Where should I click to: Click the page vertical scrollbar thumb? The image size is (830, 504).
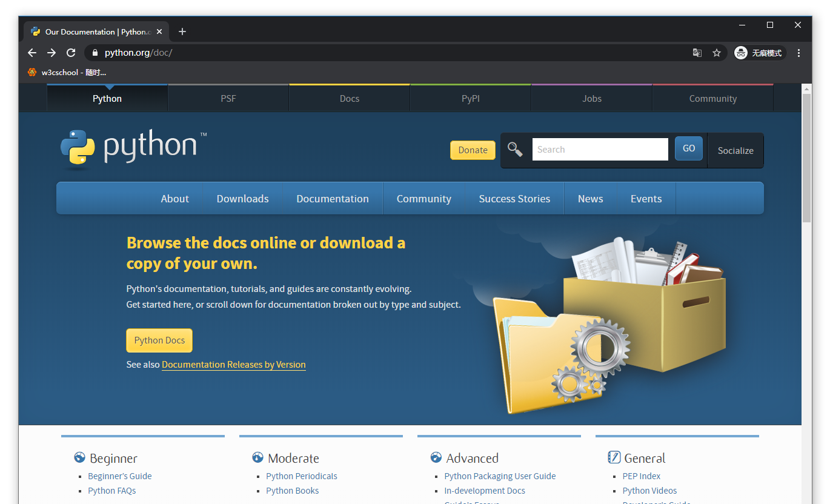pos(806,157)
